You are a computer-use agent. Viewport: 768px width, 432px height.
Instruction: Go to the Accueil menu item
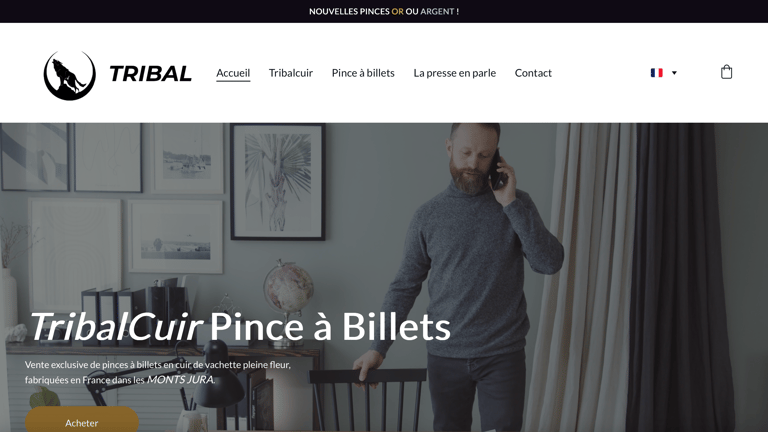click(x=233, y=72)
